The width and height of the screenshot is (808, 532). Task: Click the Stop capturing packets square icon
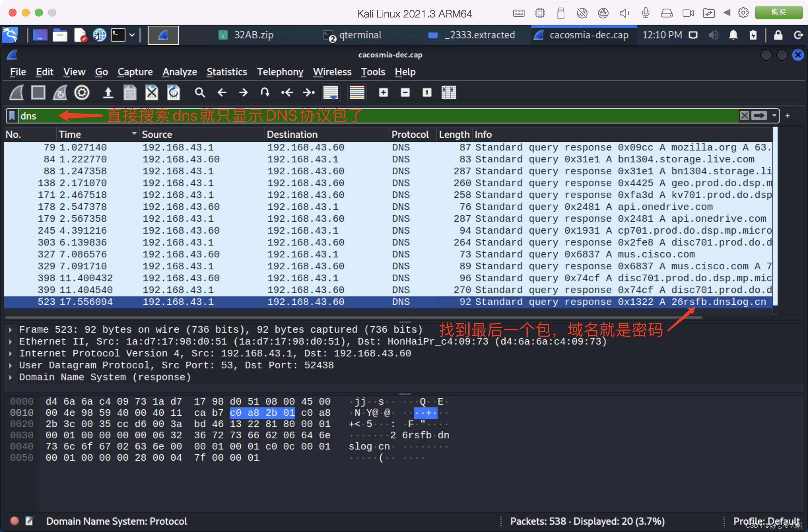38,92
